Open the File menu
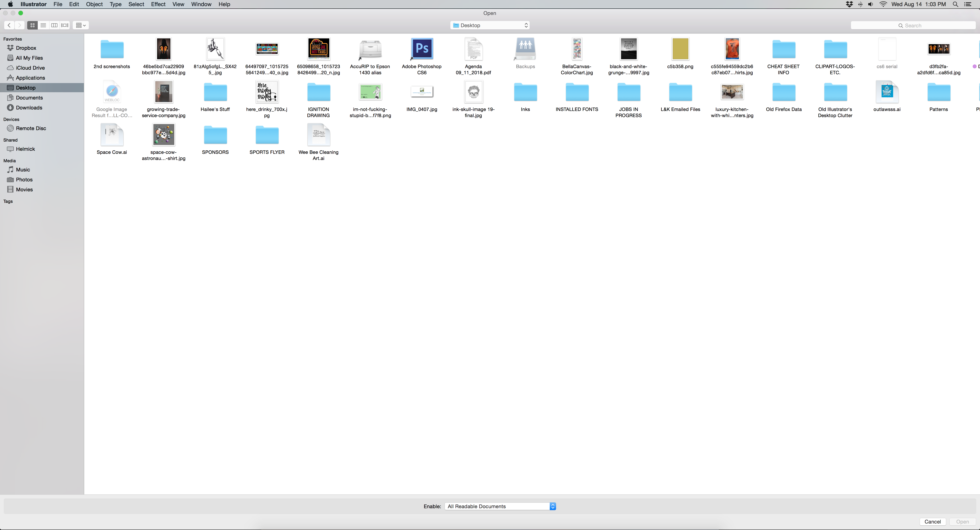Screen dimensions: 980x530 [x=58, y=4]
